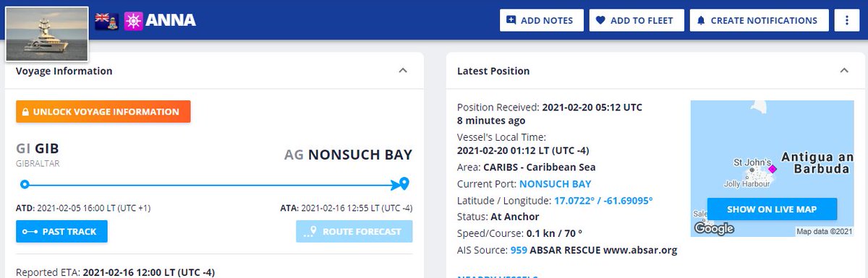
Task: Click the departure circle marker on voyage line
Action: click(25, 184)
